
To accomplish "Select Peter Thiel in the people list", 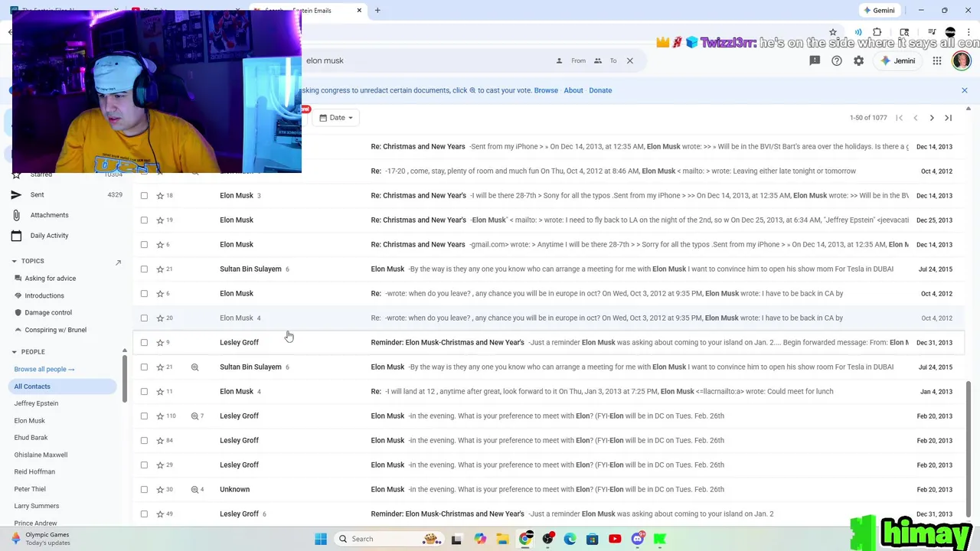I will [x=30, y=489].
